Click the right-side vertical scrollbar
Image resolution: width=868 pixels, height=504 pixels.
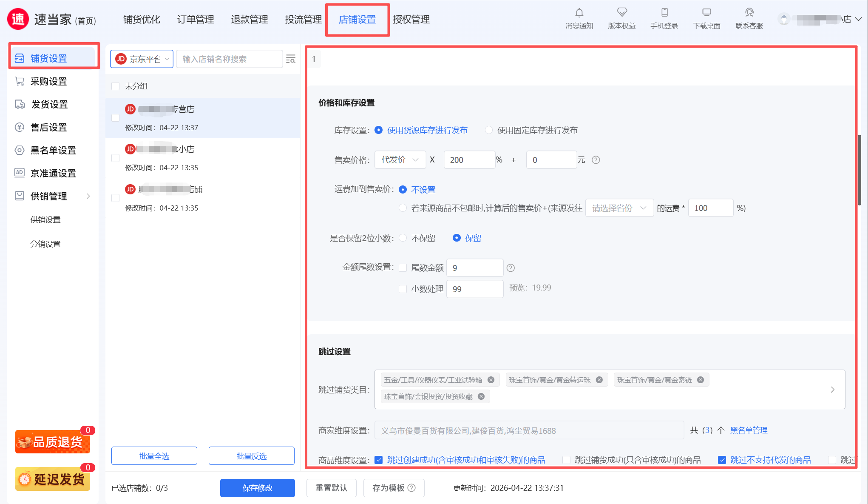click(859, 170)
